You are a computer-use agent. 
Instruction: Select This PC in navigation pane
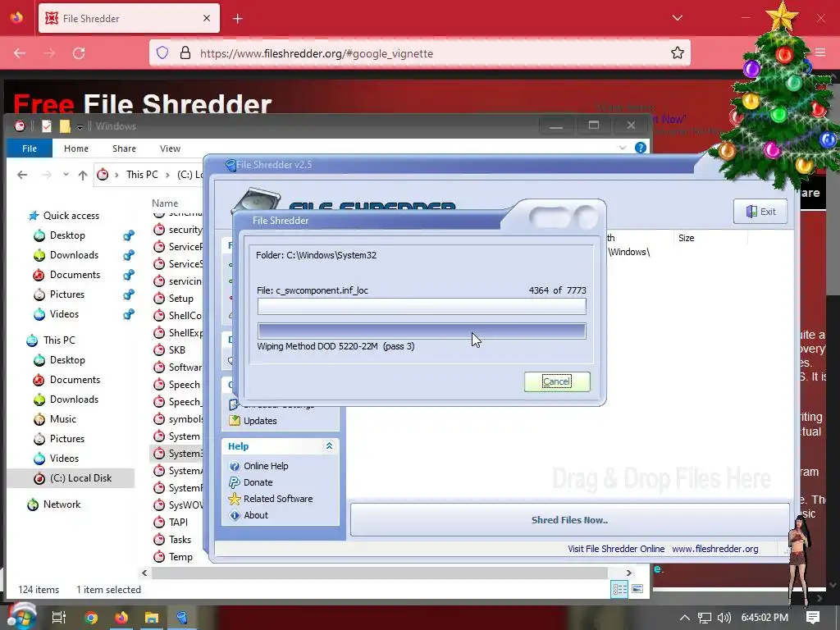click(x=59, y=340)
